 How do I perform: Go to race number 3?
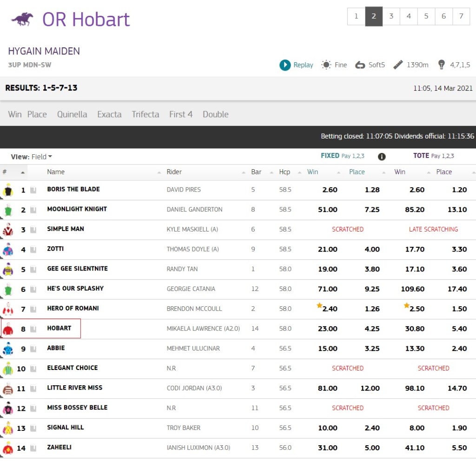391,16
